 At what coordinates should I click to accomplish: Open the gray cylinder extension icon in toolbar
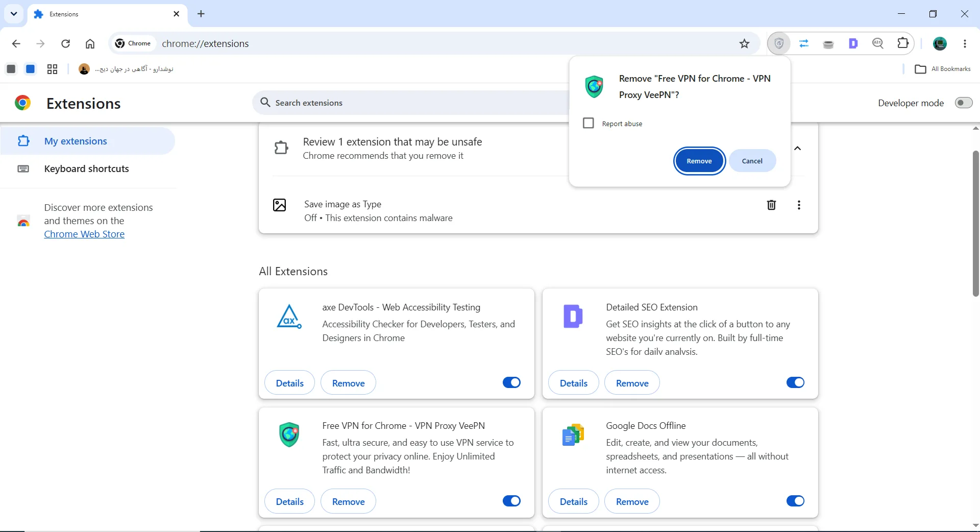828,44
